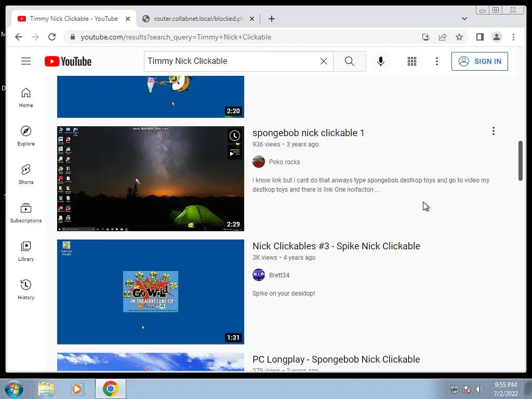The width and height of the screenshot is (532, 399).
Task: Visit the Poko rocks channel name
Action: coord(284,162)
